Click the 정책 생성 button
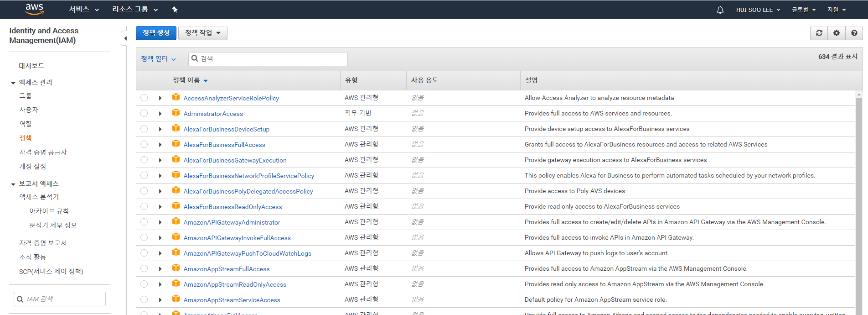 [156, 33]
